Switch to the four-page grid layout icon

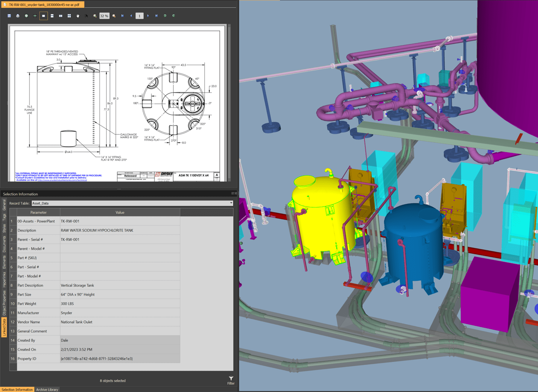point(69,16)
